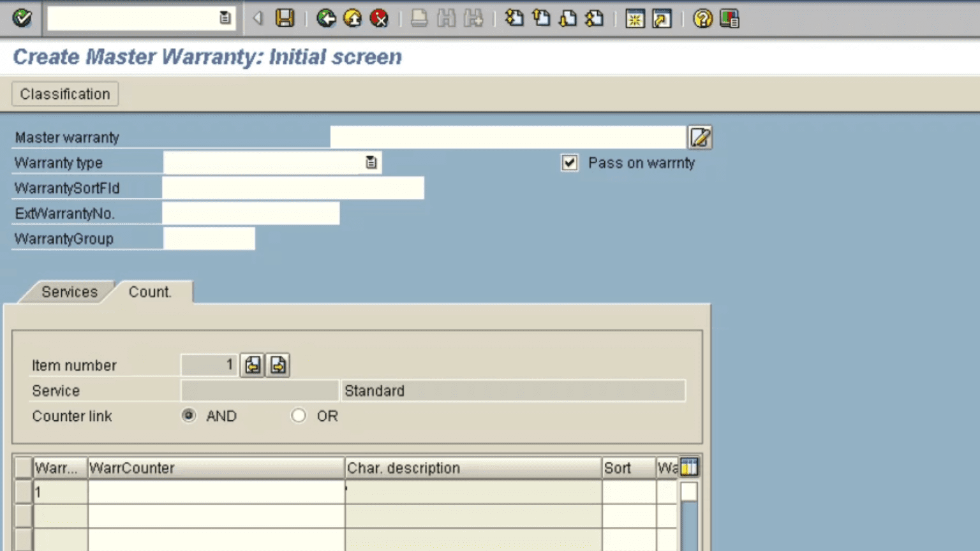Click the Classification button

click(65, 94)
